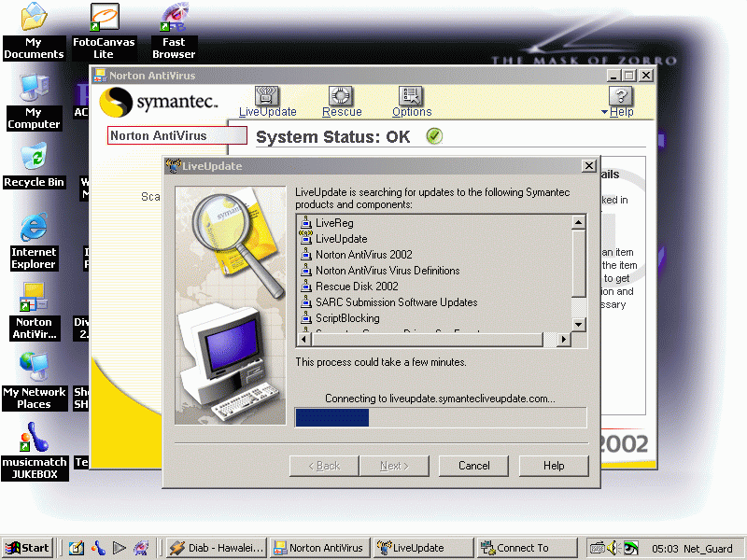The height and width of the screenshot is (560, 747).
Task: Click the products list scroll up arrow
Action: tap(578, 222)
